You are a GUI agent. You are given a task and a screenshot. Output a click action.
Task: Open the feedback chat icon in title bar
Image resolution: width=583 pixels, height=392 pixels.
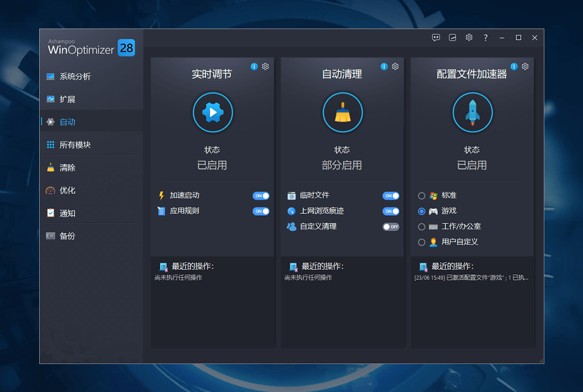click(436, 38)
